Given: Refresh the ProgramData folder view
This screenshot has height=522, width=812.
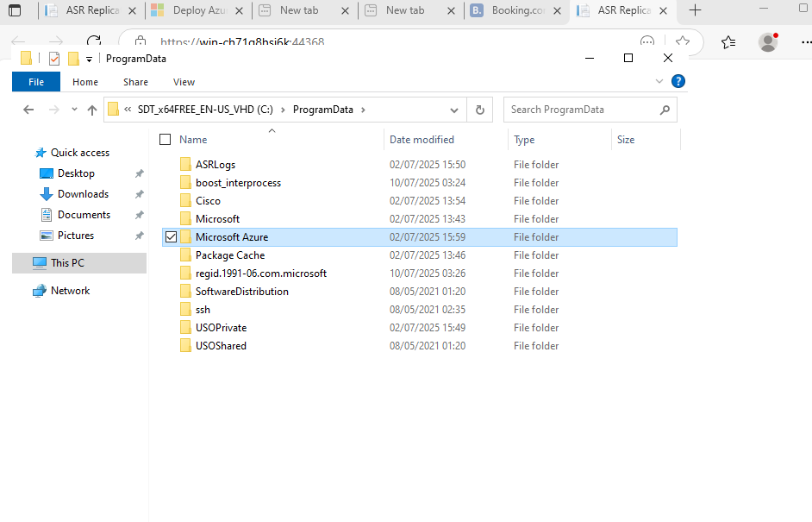Looking at the screenshot, I should [x=480, y=110].
